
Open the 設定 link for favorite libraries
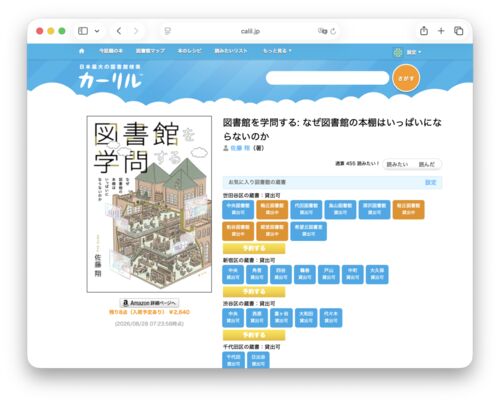tap(430, 182)
